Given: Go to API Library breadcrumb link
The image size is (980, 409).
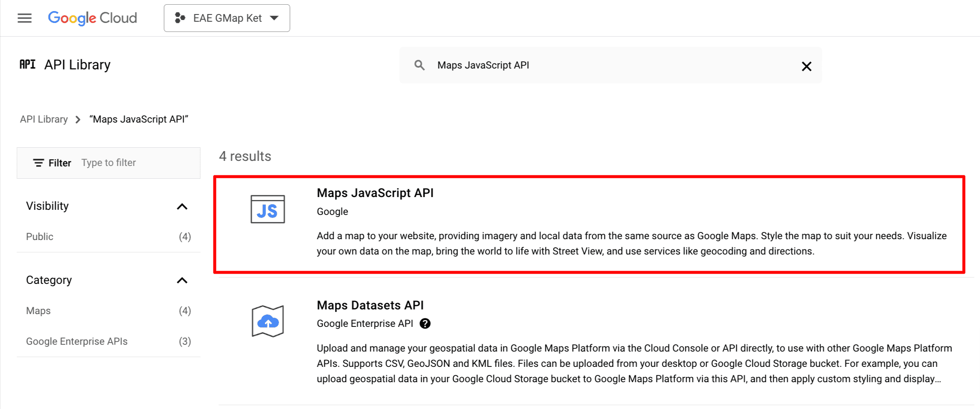Looking at the screenshot, I should coord(44,119).
